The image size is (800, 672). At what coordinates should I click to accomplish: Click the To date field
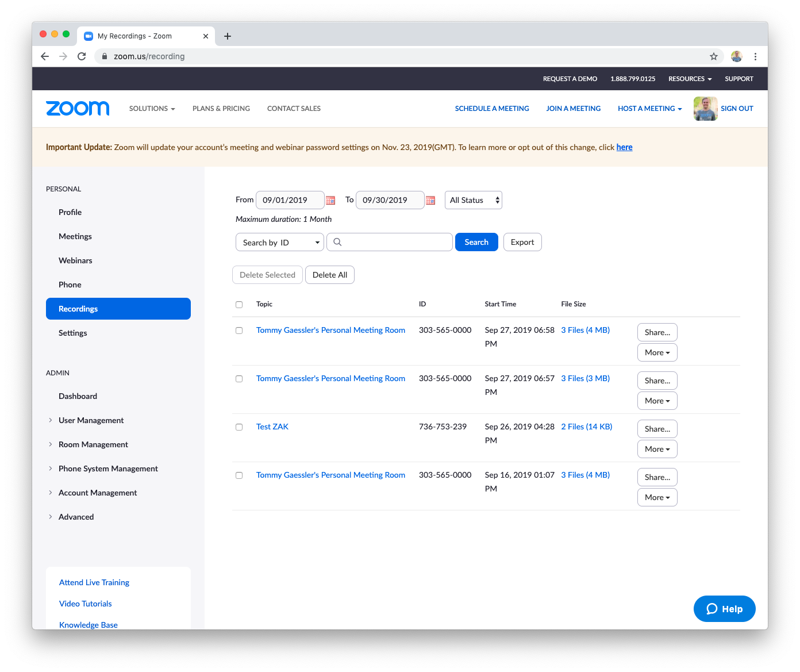click(x=390, y=200)
